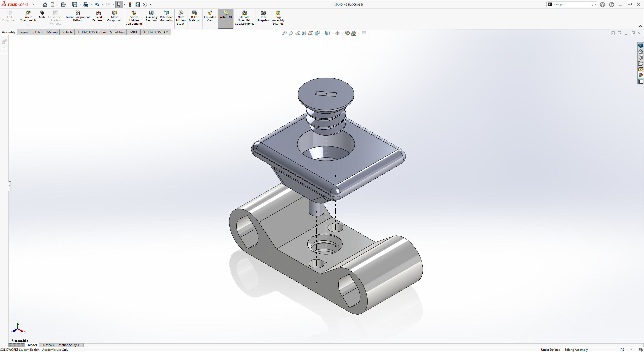Open the Motion Study 1 tab
This screenshot has height=352, width=644.
click(x=69, y=345)
